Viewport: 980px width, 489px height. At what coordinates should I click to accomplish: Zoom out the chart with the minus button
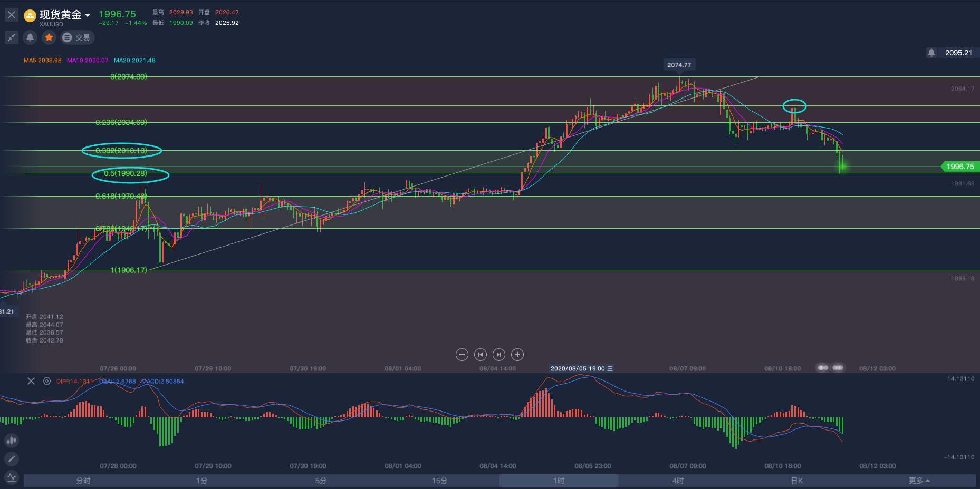tap(462, 355)
